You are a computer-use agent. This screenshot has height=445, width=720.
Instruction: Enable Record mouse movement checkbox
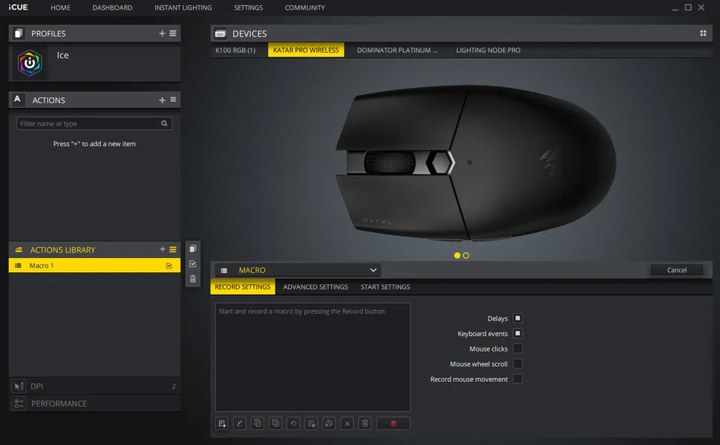(518, 379)
